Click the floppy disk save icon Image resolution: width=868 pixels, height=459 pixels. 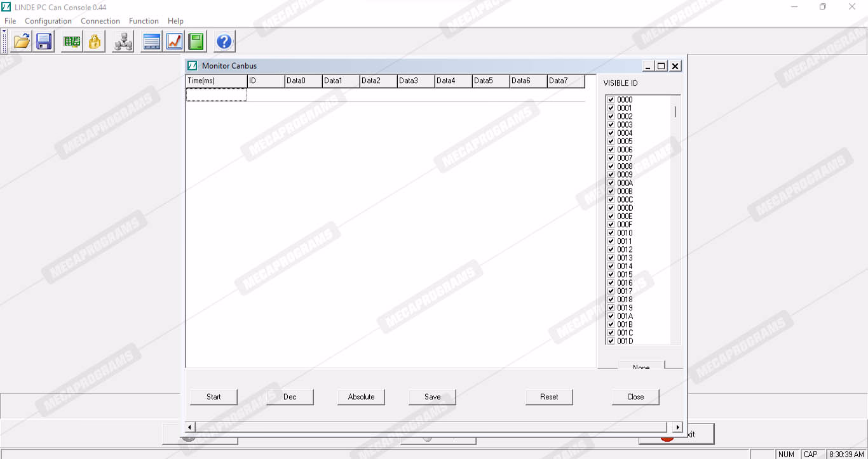pyautogui.click(x=44, y=42)
